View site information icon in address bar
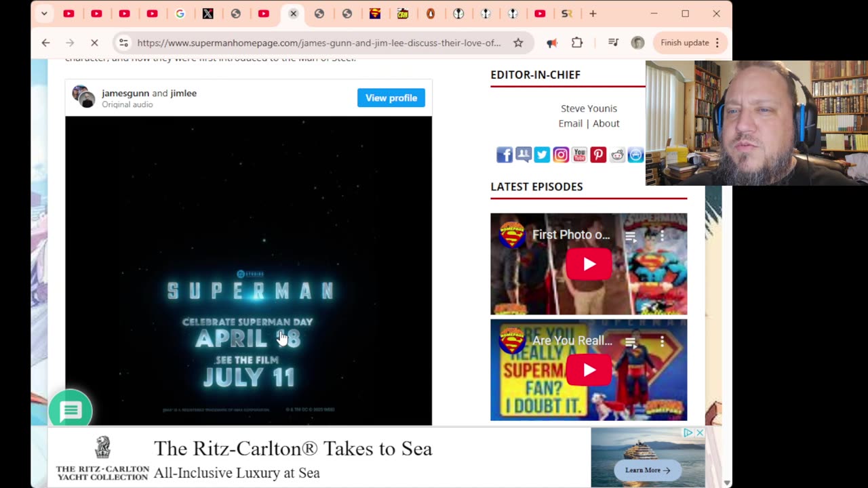 click(123, 43)
